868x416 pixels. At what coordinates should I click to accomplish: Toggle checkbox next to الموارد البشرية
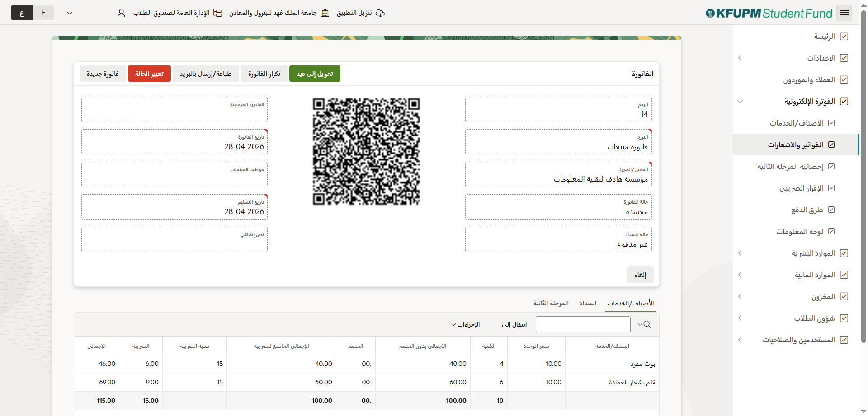[844, 253]
